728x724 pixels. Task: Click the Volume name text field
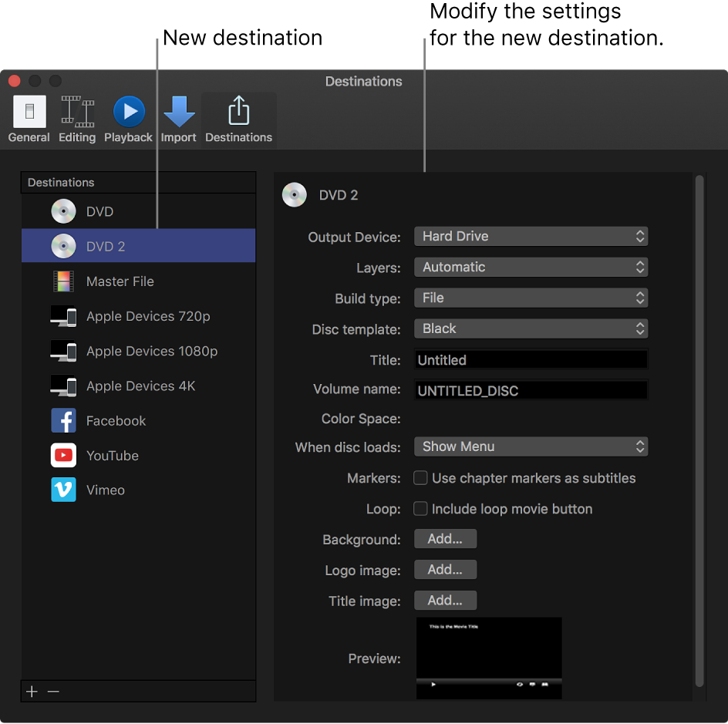tap(531, 391)
